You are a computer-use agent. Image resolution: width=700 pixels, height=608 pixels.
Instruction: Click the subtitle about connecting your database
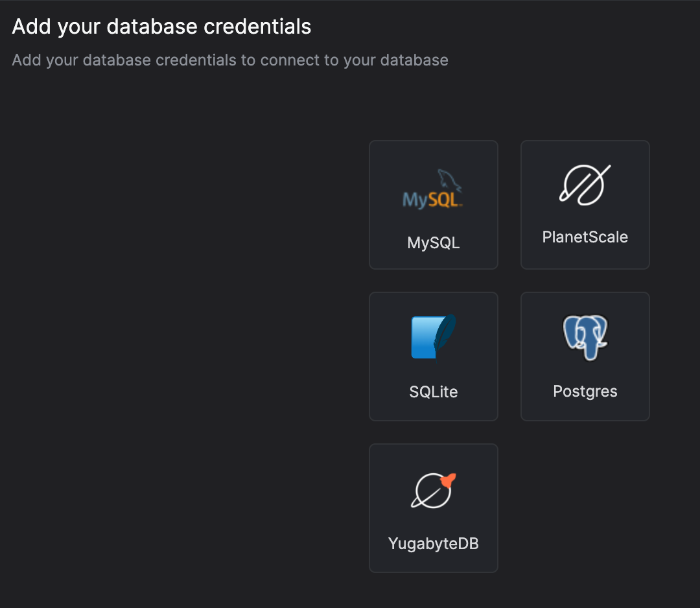[230, 60]
